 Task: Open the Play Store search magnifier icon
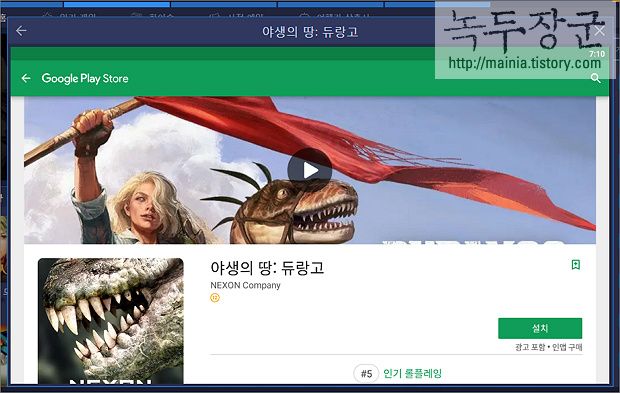point(595,78)
